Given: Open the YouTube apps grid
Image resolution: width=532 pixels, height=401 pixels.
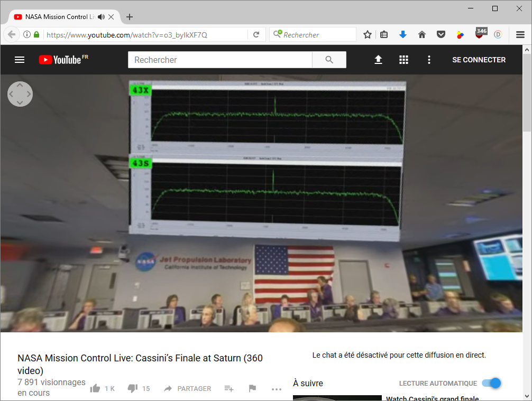Looking at the screenshot, I should [x=403, y=60].
